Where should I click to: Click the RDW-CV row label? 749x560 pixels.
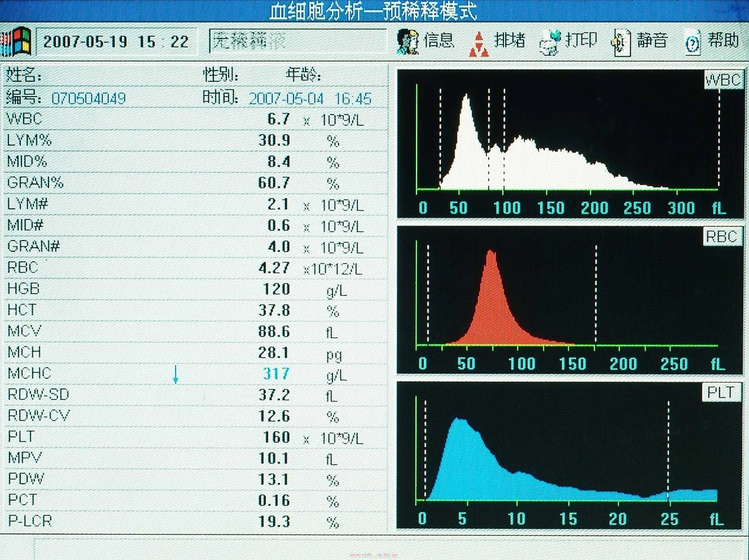click(39, 416)
